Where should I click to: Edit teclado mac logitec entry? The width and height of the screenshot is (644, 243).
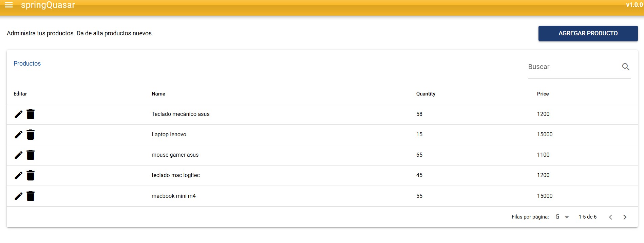click(19, 175)
